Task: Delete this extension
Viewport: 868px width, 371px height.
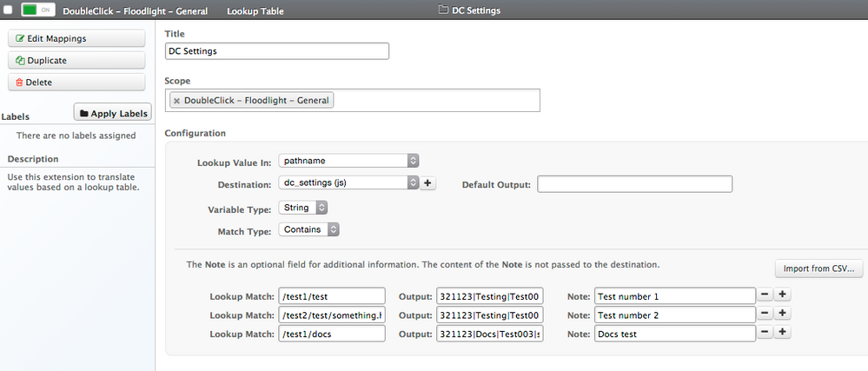Action: (x=76, y=82)
